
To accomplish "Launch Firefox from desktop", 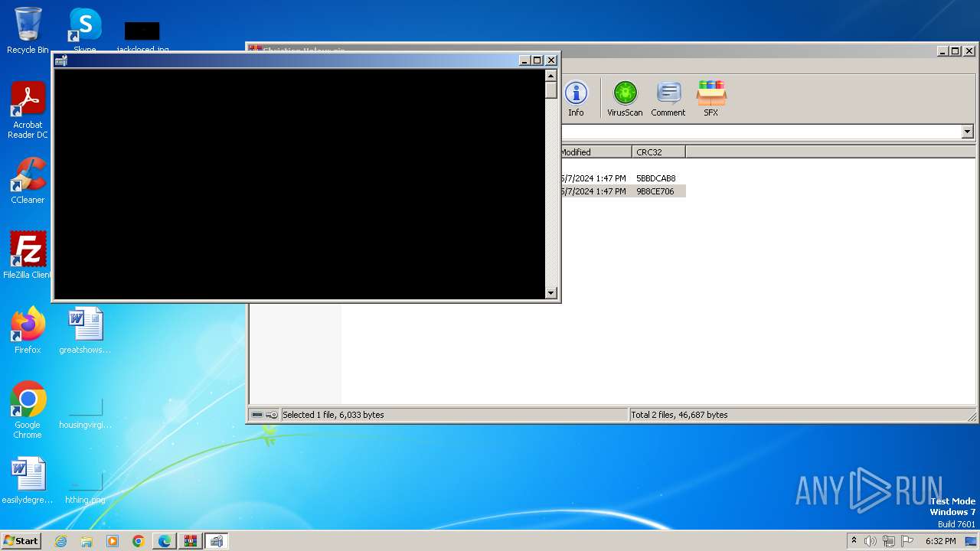I will (x=28, y=331).
